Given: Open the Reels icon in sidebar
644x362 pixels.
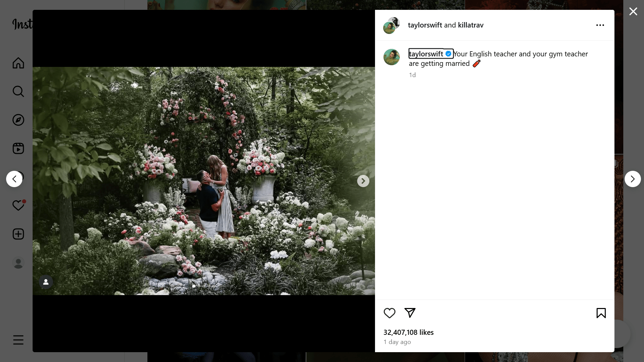Looking at the screenshot, I should (x=18, y=148).
